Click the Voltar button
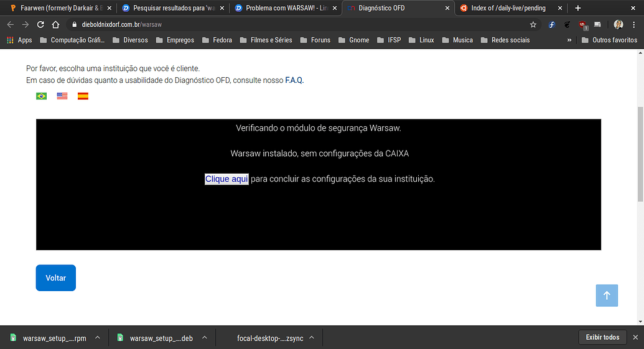This screenshot has height=349, width=644. coord(56,278)
